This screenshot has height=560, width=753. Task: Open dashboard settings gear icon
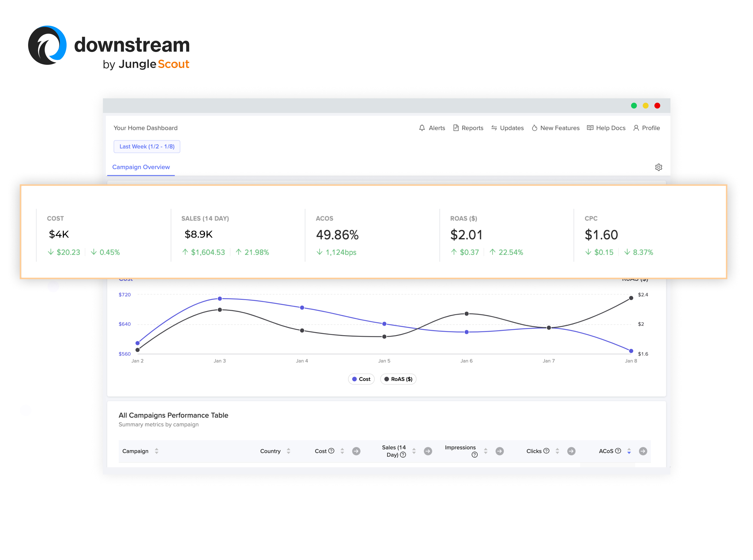(658, 167)
